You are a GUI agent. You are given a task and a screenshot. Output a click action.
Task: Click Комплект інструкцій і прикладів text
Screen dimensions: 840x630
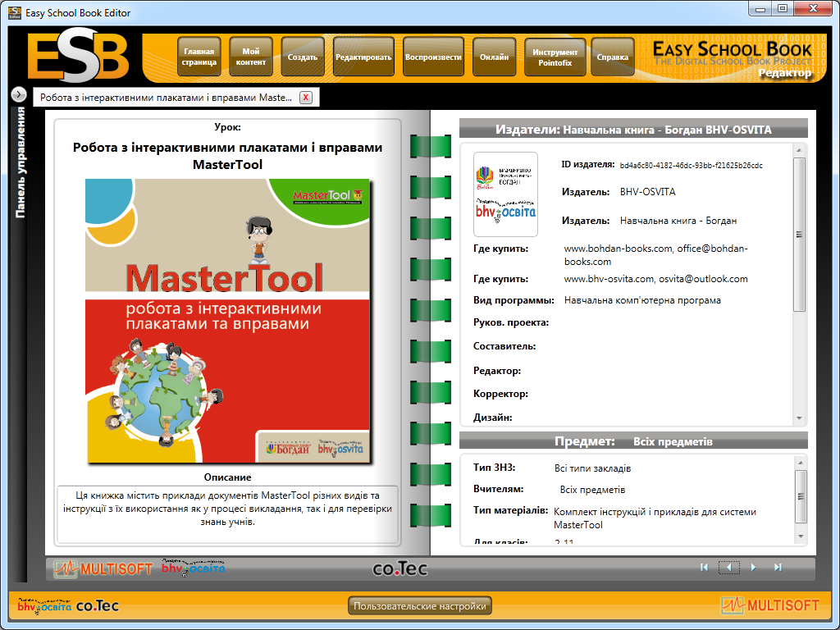coord(655,518)
